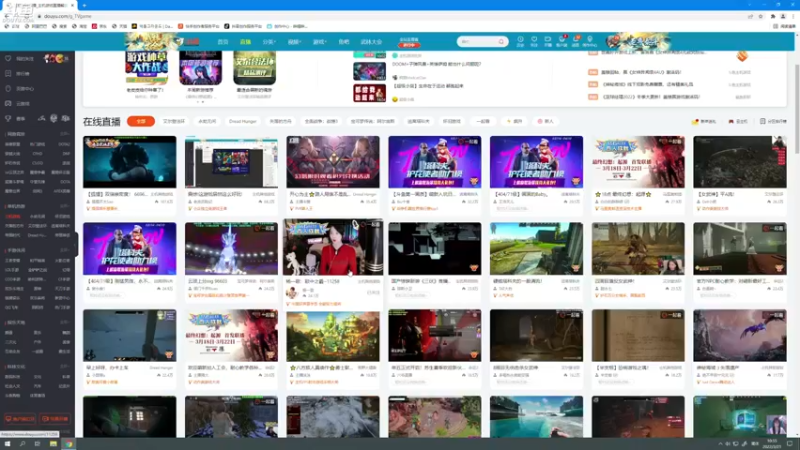Open the red-background video thumbnail in the middle list
This screenshot has width=800, height=450.
(369, 93)
